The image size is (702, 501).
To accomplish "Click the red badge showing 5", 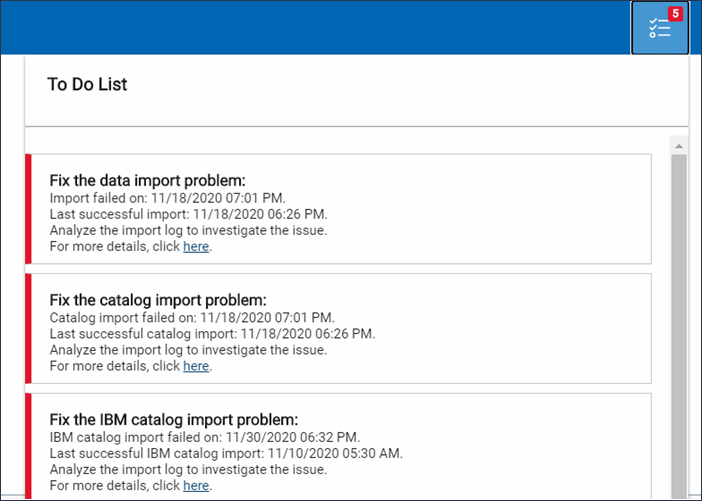I will point(676,14).
